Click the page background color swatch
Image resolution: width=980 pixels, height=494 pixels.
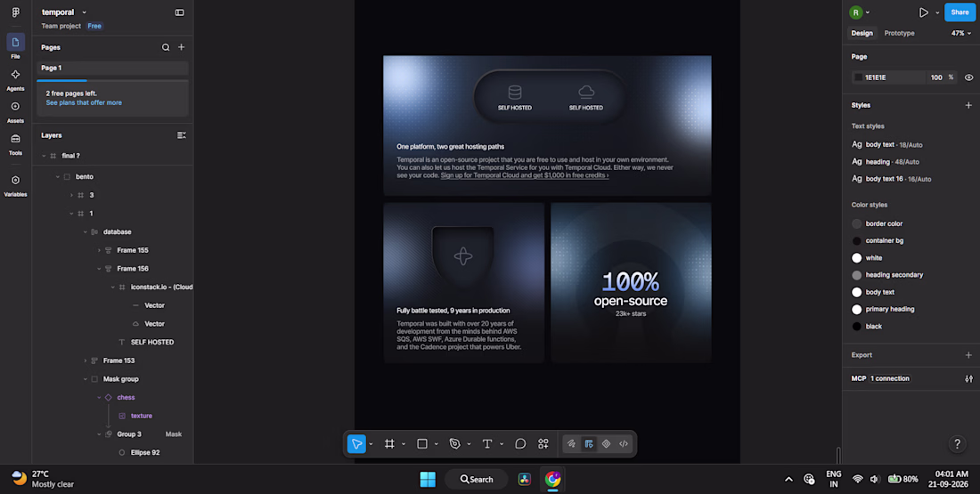[x=858, y=77]
